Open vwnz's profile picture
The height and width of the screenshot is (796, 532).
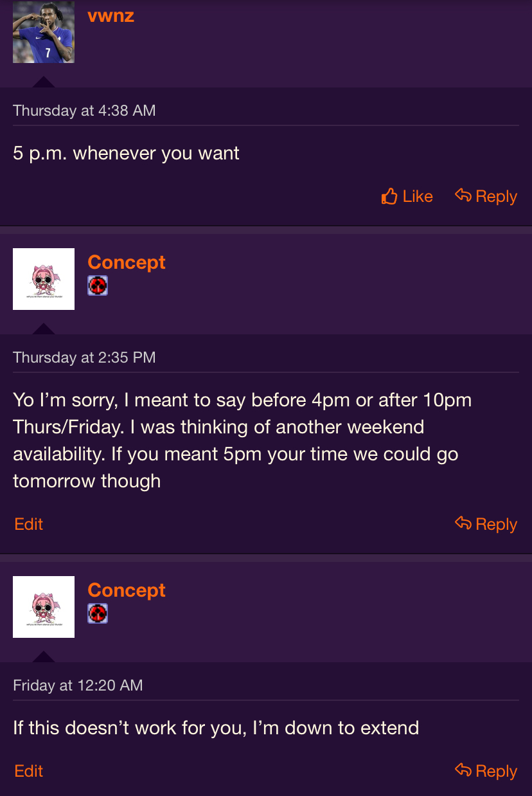tap(44, 32)
